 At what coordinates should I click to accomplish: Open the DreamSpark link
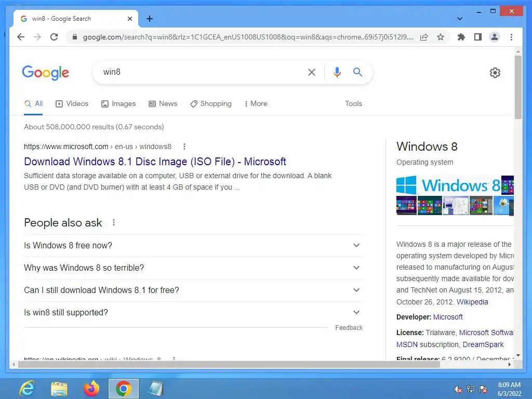[x=483, y=344]
